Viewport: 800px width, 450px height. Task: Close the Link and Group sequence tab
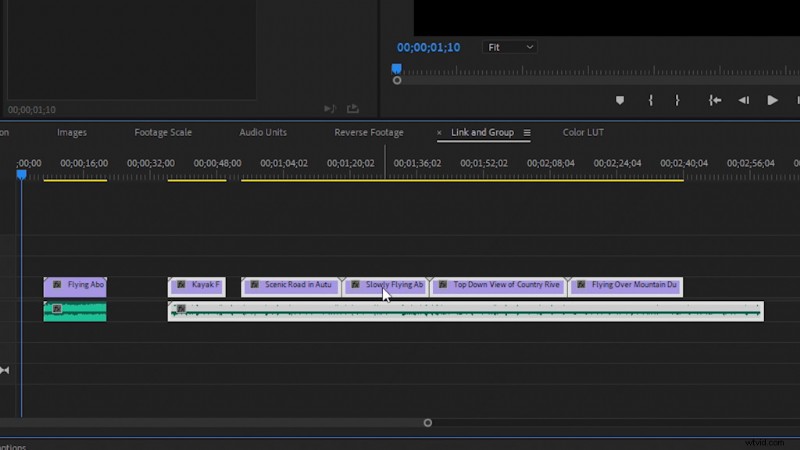(439, 133)
